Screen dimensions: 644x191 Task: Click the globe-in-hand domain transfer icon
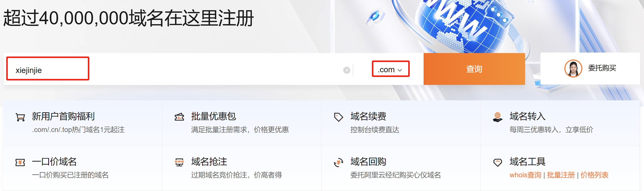(497, 117)
